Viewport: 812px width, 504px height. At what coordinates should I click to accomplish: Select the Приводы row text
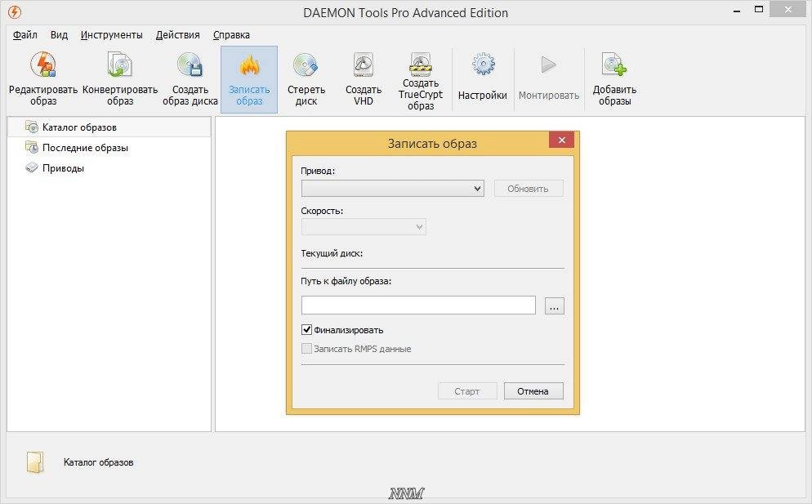click(63, 167)
